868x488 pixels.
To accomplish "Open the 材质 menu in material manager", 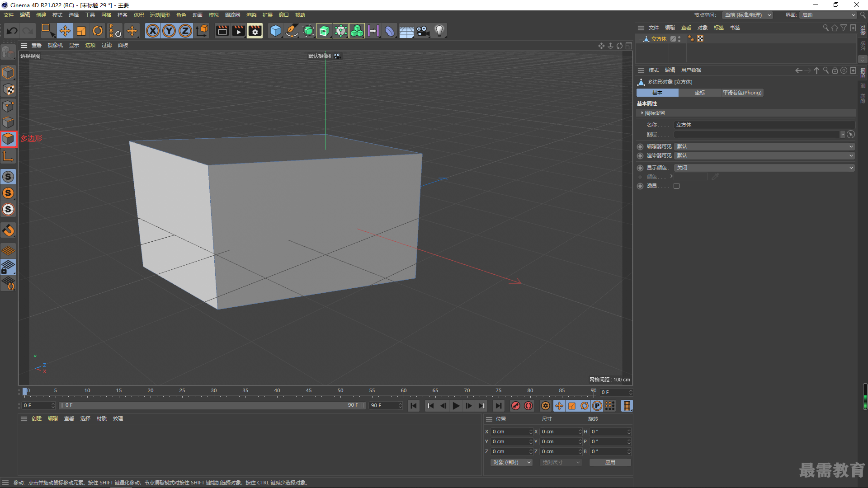I will click(x=102, y=419).
